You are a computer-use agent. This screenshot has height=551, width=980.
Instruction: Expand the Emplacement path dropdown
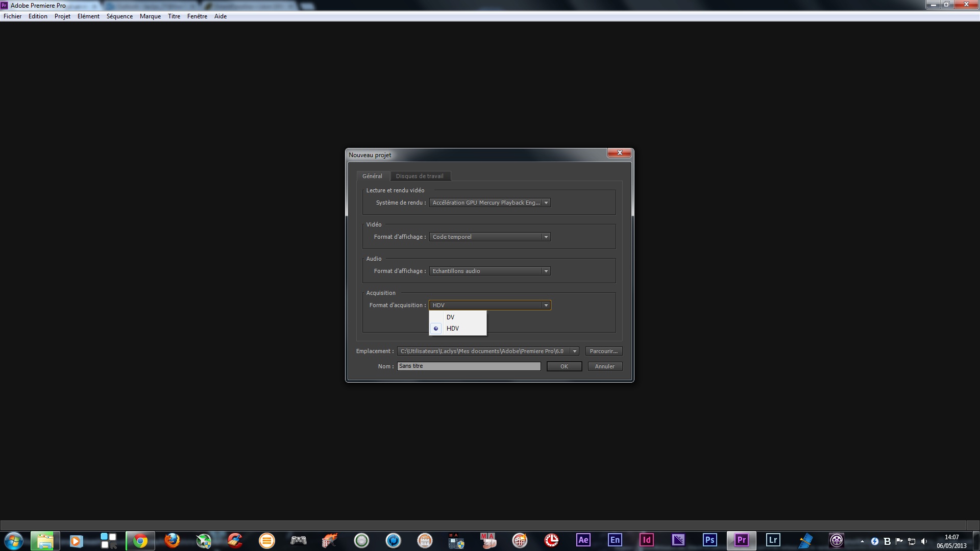[x=574, y=351]
